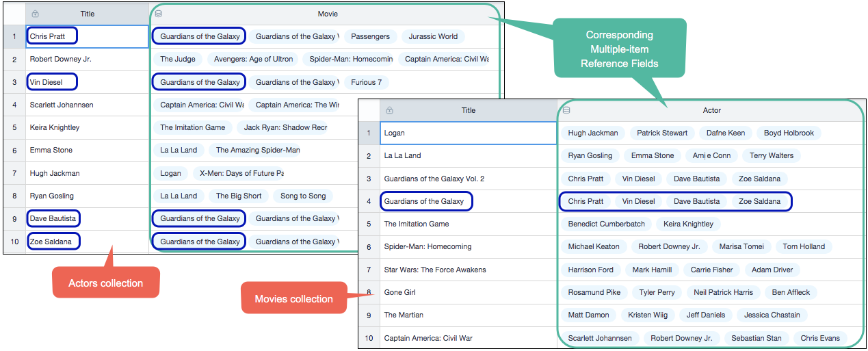This screenshot has height=351, width=868.
Task: Select the Zoe Saldana title cell
Action: tap(88, 242)
